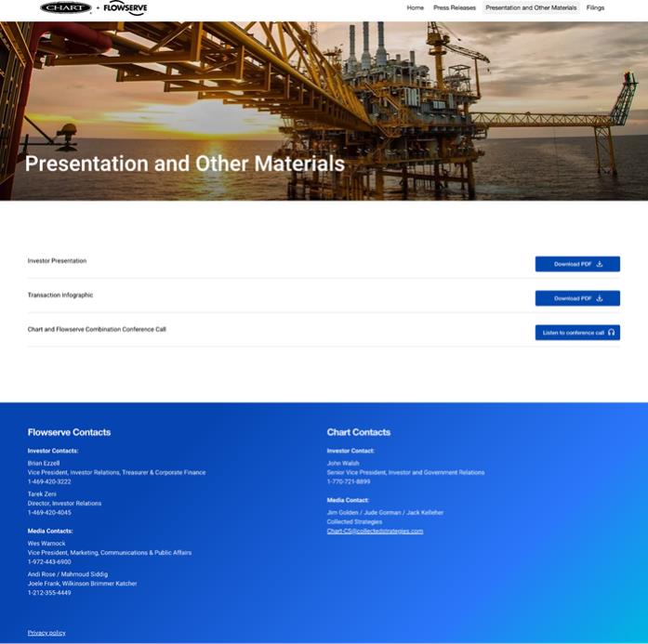Select Presentation and Other Materials nav tab
The image size is (648, 644).
[x=531, y=7]
